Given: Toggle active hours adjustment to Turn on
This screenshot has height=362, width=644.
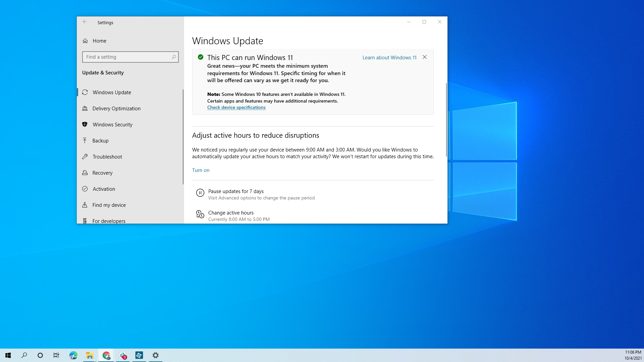Looking at the screenshot, I should (200, 170).
